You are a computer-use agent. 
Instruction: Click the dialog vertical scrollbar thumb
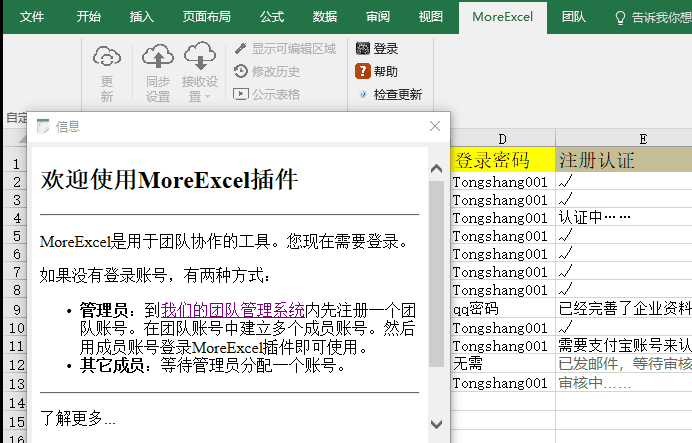(x=436, y=274)
